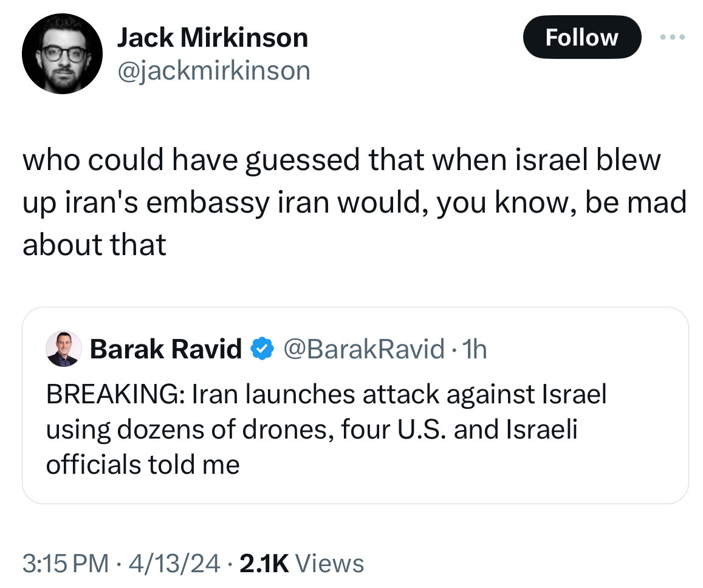Viewport: 703px width, 588px height.
Task: Open the three-dot more options menu
Action: (x=673, y=38)
